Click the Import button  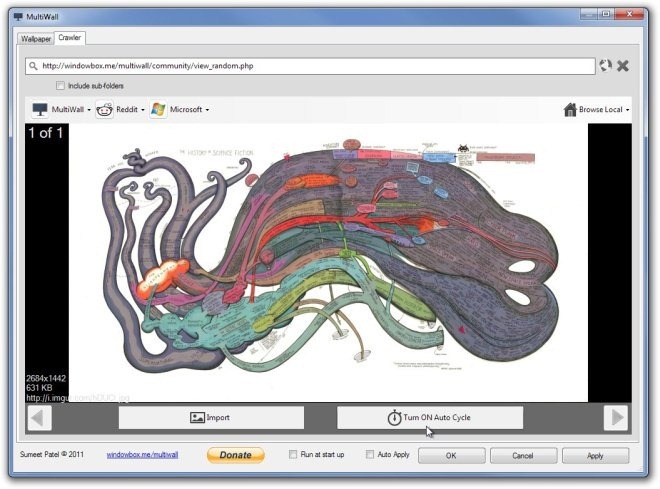tap(211, 417)
